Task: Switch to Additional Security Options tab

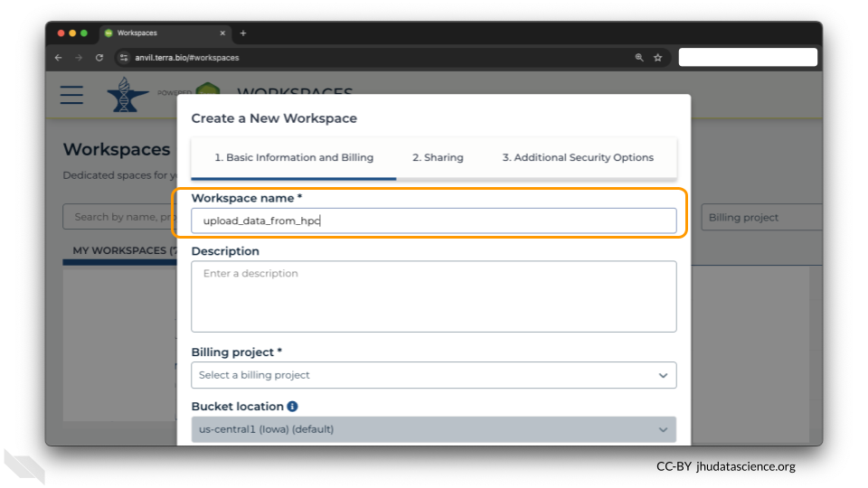Action: (578, 157)
